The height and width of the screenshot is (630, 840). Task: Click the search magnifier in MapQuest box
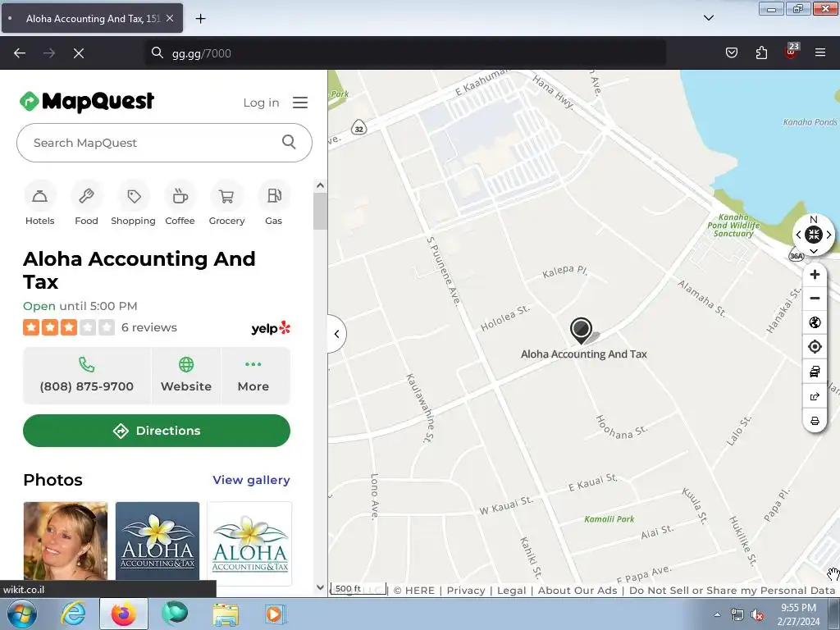[289, 142]
